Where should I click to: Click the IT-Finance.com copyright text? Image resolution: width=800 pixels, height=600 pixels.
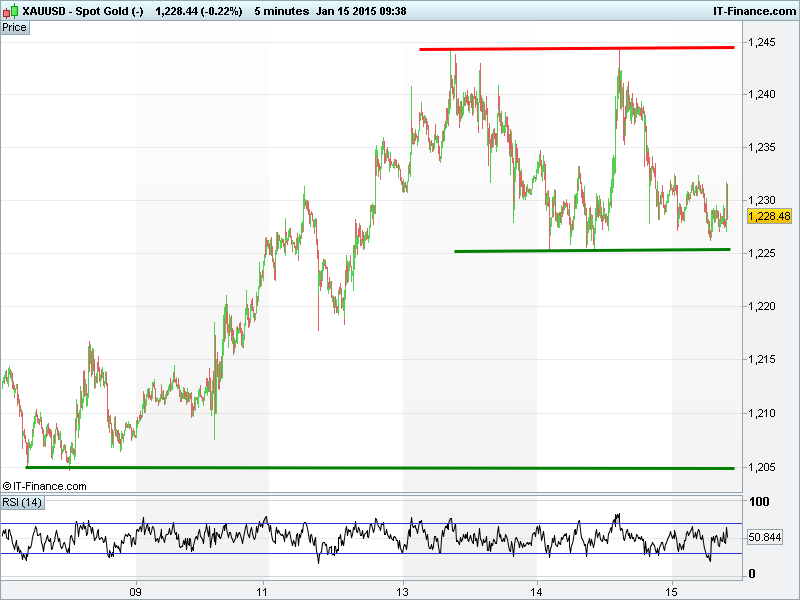tap(45, 486)
